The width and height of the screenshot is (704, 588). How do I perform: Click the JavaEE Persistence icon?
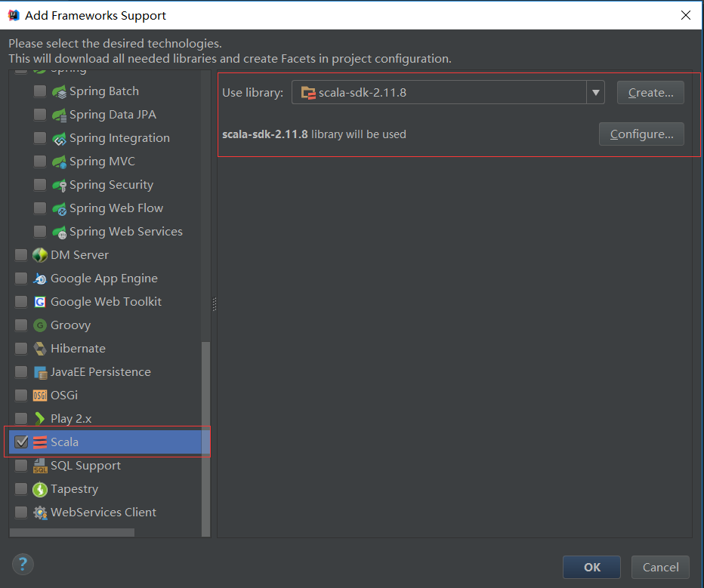(x=40, y=372)
